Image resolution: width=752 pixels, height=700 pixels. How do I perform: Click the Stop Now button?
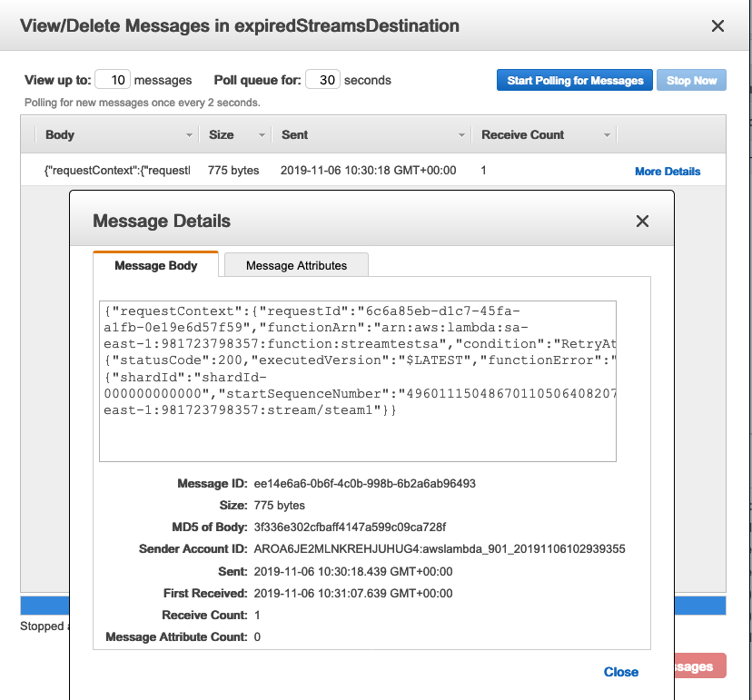(x=691, y=80)
